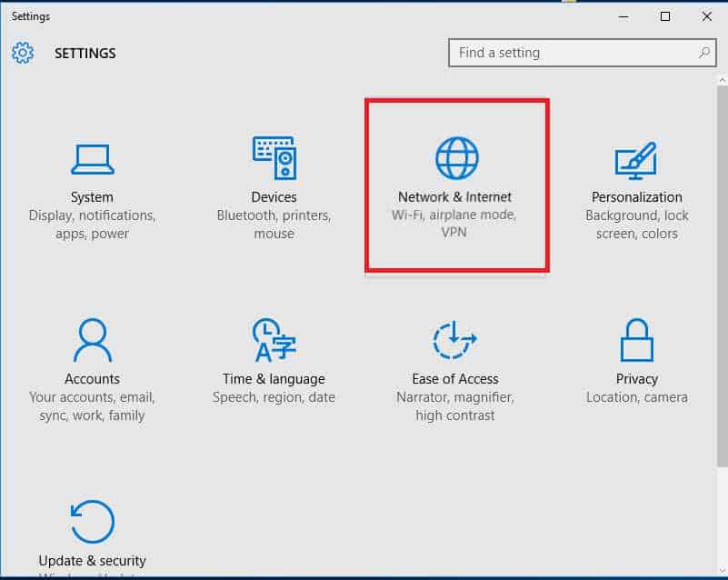The height and width of the screenshot is (580, 728).
Task: Open the Privacy padlock icon
Action: pos(636,341)
